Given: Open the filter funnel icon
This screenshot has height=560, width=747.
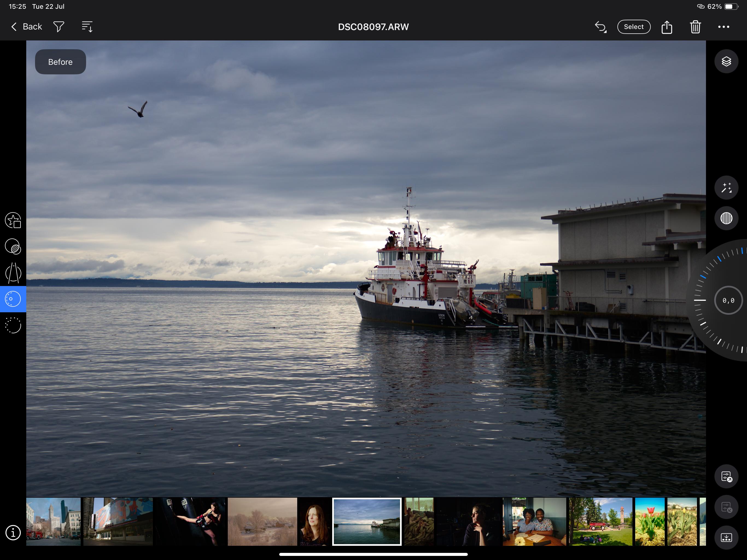Looking at the screenshot, I should pyautogui.click(x=59, y=27).
